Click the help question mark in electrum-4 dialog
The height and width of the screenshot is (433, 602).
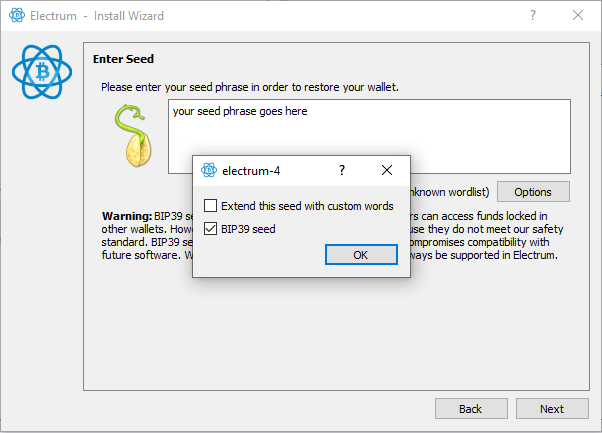(x=342, y=170)
